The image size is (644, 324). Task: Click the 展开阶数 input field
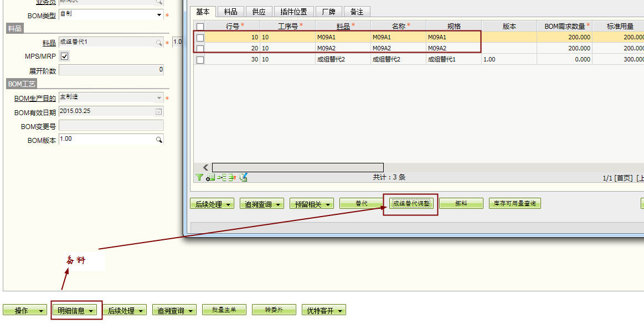click(x=111, y=70)
